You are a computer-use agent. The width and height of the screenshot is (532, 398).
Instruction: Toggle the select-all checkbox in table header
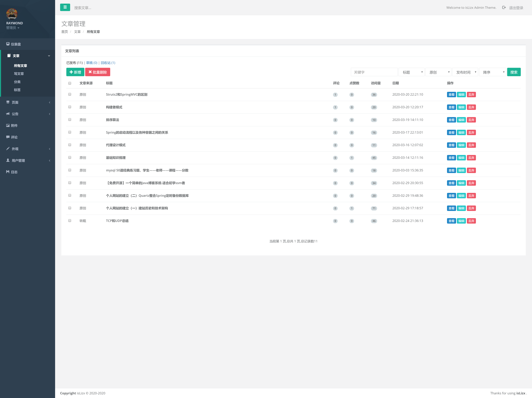(70, 83)
